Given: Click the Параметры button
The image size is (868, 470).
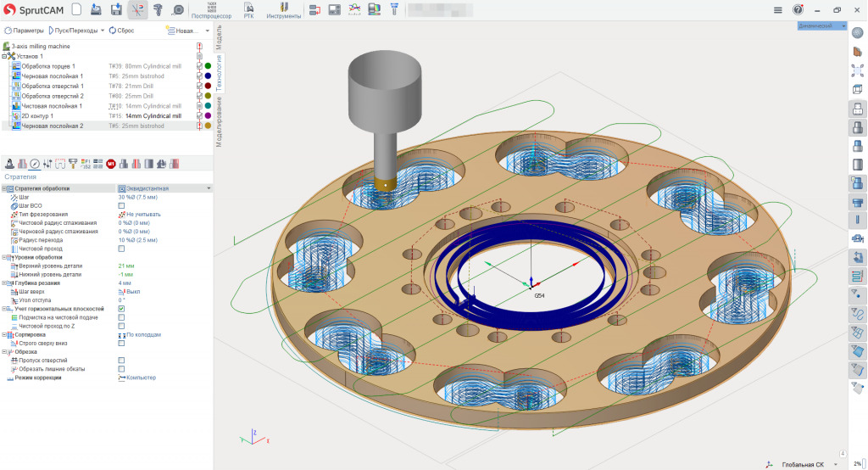Looking at the screenshot, I should coord(25,30).
